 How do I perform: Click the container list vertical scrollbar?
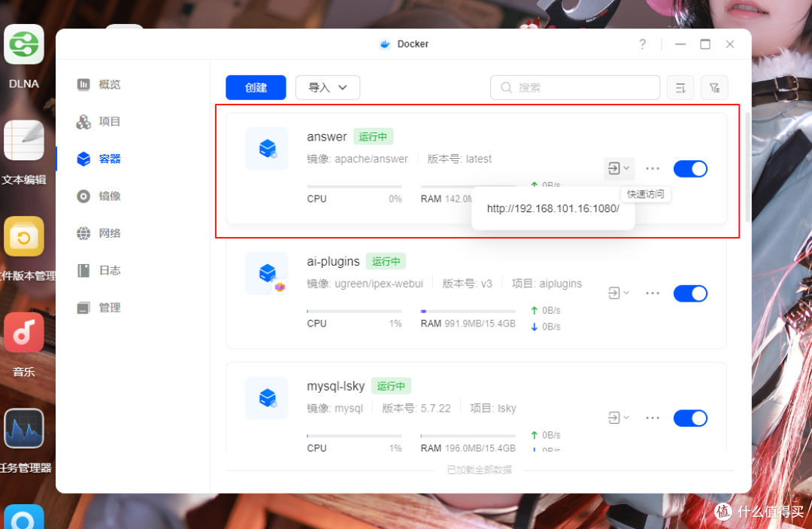tap(747, 167)
